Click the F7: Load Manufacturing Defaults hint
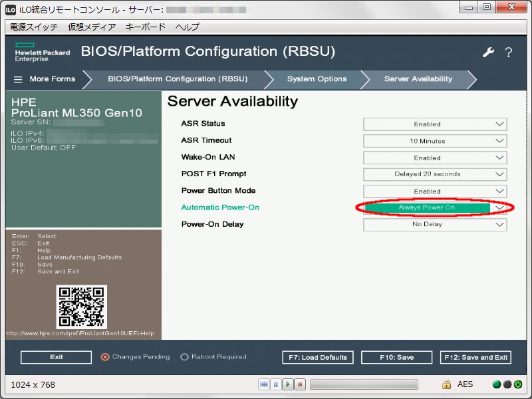This screenshot has width=532, height=399. tap(67, 257)
